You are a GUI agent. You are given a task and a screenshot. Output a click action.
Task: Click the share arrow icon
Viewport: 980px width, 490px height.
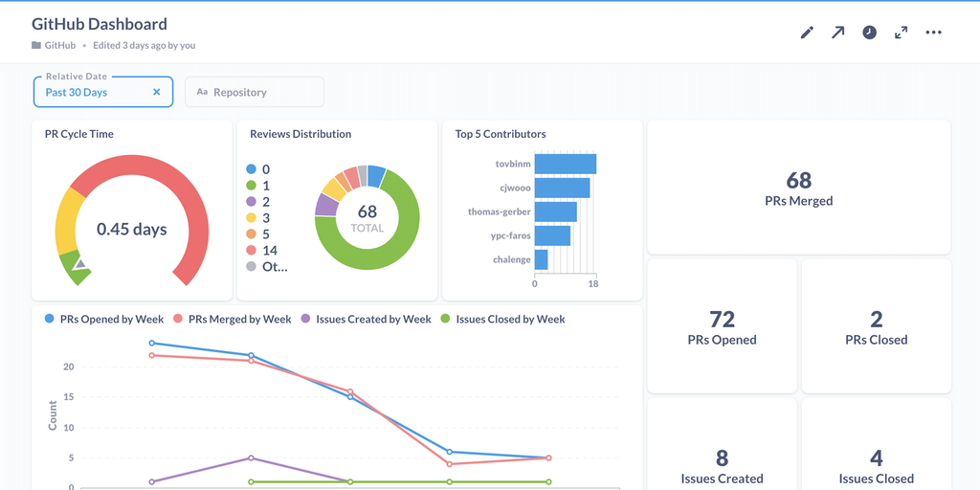click(x=837, y=33)
